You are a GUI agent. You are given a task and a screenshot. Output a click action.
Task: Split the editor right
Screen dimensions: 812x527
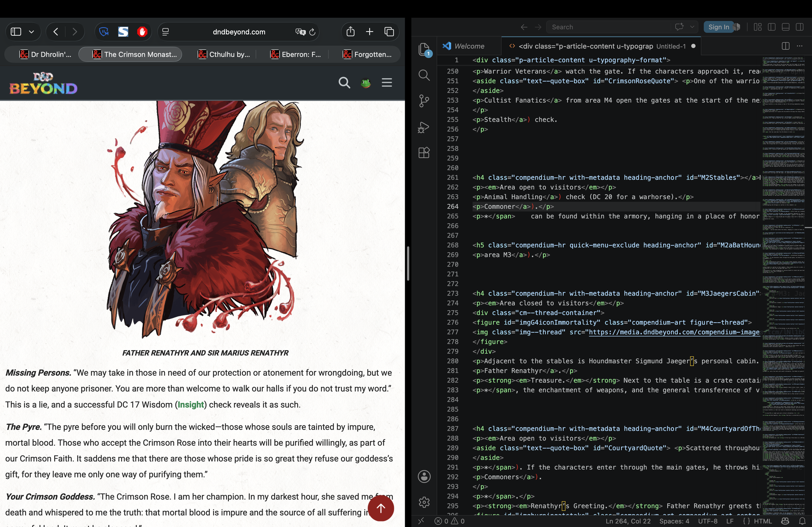(786, 46)
